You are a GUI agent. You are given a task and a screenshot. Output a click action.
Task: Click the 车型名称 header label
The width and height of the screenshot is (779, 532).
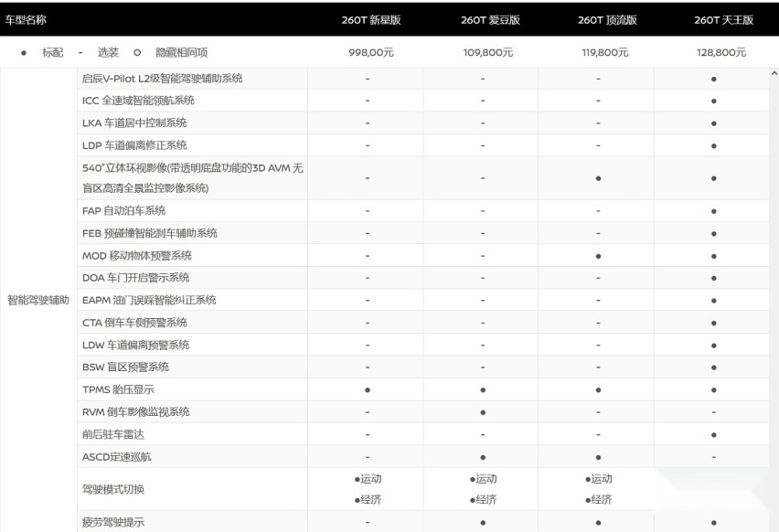point(26,20)
